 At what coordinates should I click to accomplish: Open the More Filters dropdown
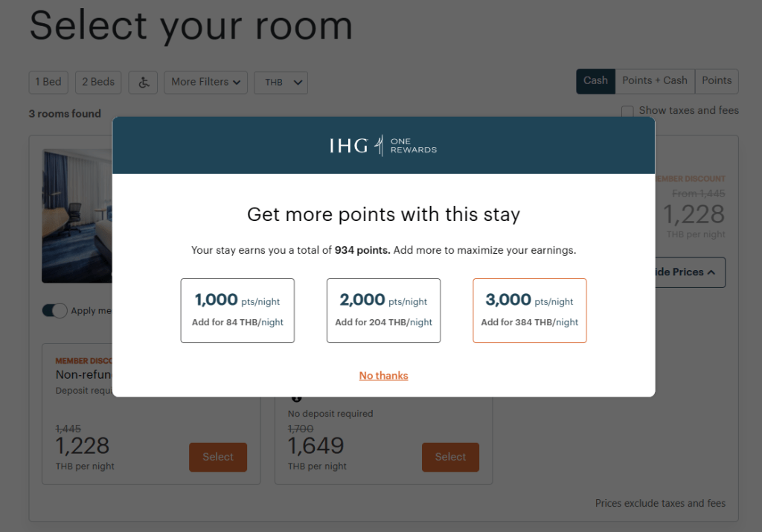205,82
